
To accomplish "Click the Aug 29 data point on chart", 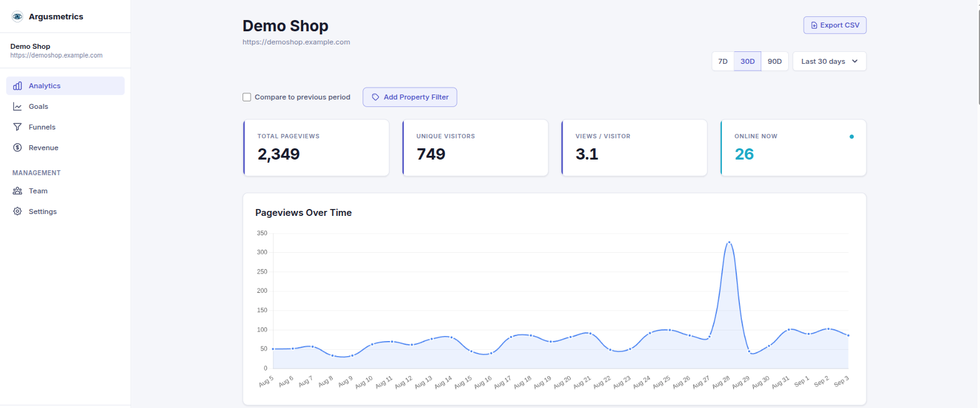I will (x=749, y=351).
